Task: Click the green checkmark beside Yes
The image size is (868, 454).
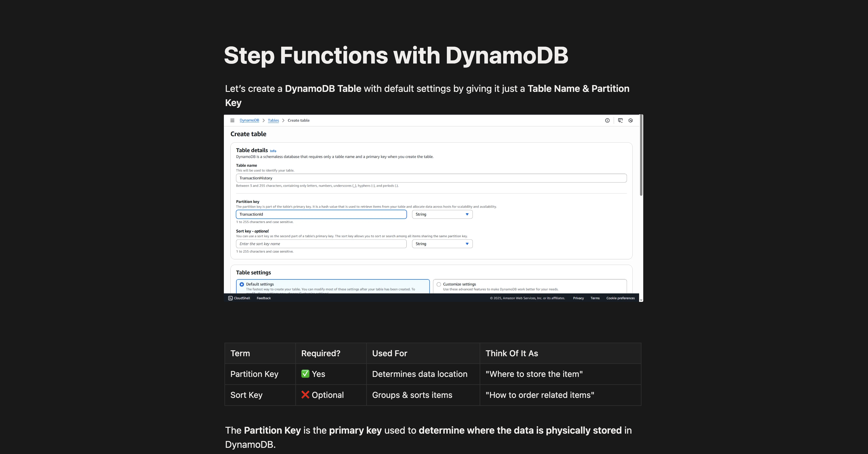Action: tap(305, 374)
